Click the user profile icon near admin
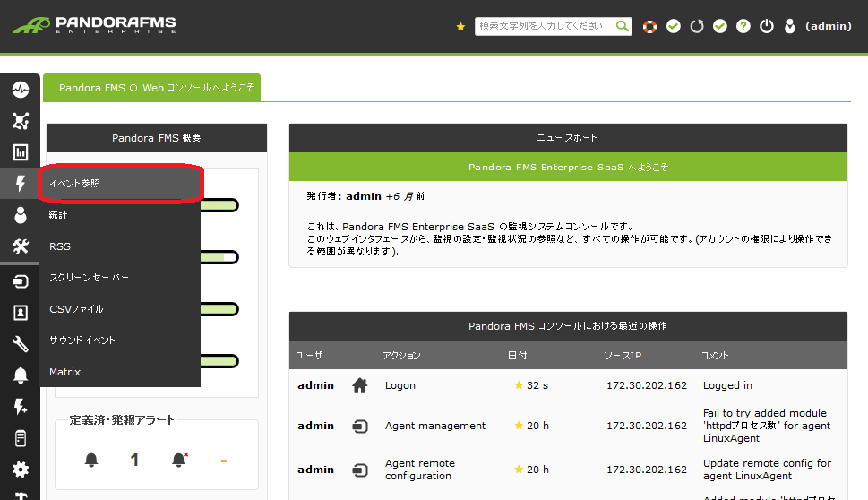 pos(790,26)
